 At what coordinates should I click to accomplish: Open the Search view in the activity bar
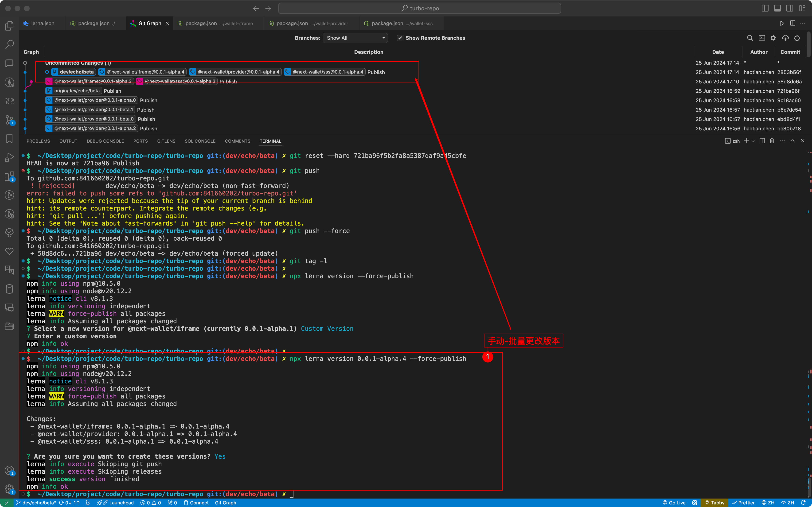[9, 44]
